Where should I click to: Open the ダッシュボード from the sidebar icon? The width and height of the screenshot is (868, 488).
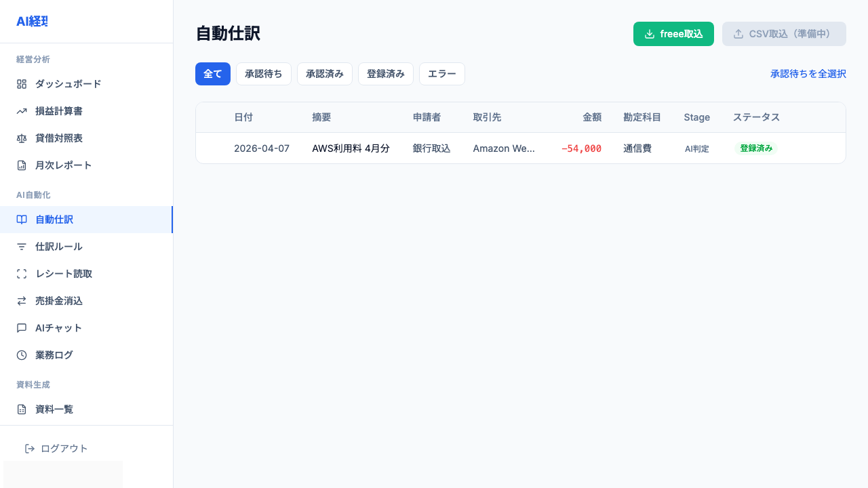[x=22, y=83]
